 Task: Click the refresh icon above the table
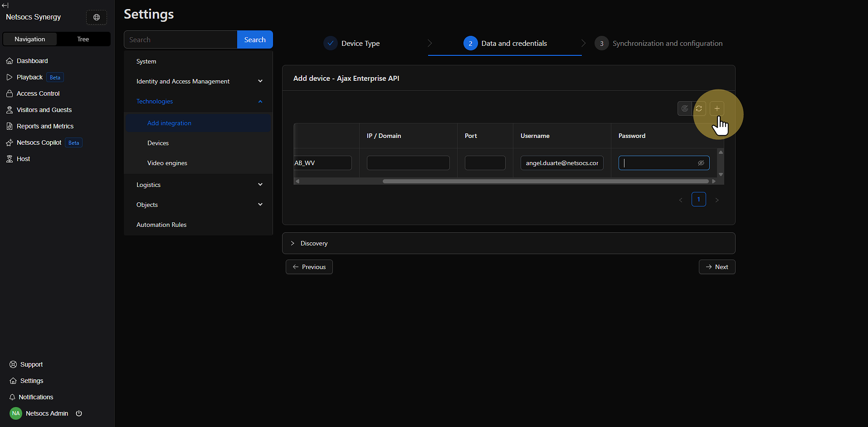699,108
